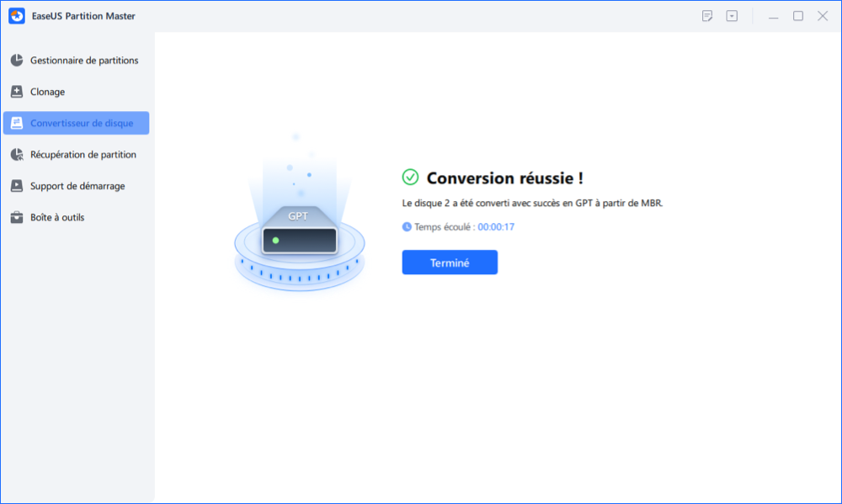Minimize the EaseUS Partition Master window
The width and height of the screenshot is (842, 504).
774,16
